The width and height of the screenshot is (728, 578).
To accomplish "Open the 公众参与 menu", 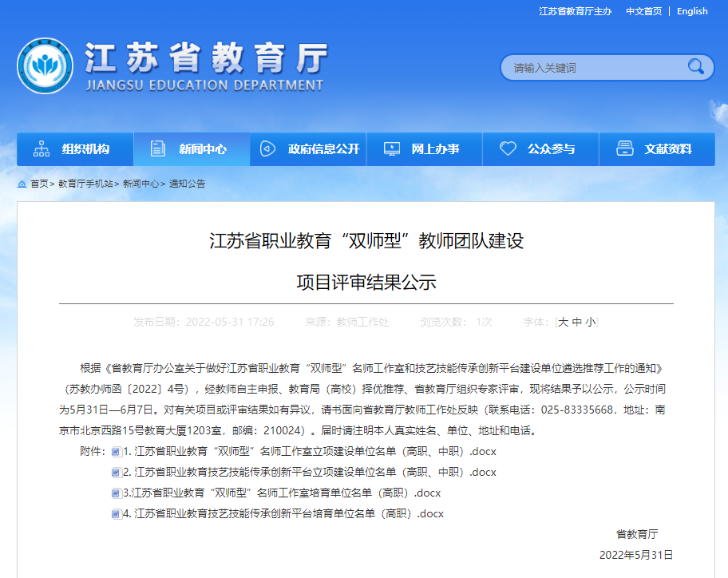I will pos(541,149).
